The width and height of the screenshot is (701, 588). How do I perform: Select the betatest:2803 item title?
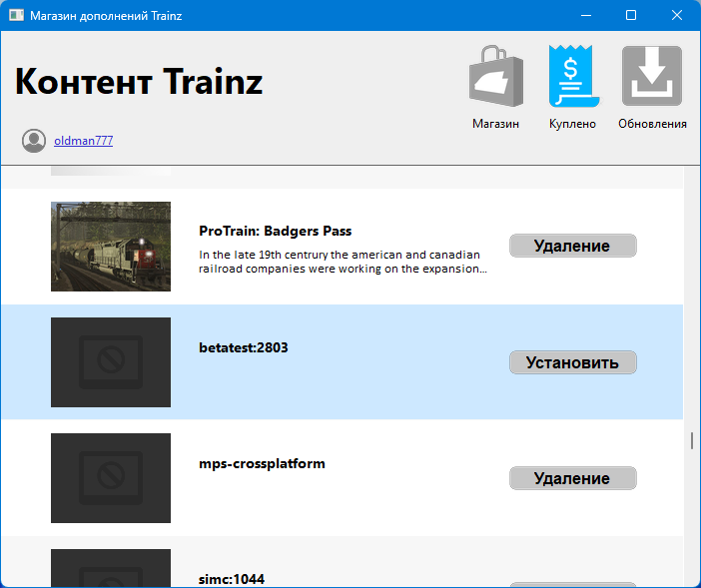click(x=244, y=347)
